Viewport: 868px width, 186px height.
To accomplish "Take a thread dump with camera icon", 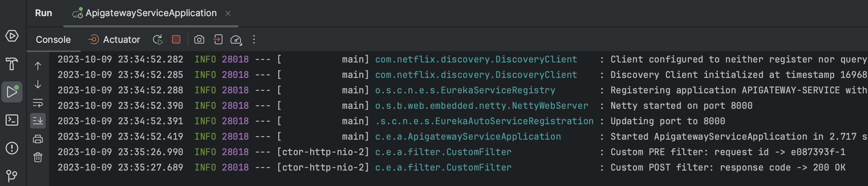I will point(199,40).
